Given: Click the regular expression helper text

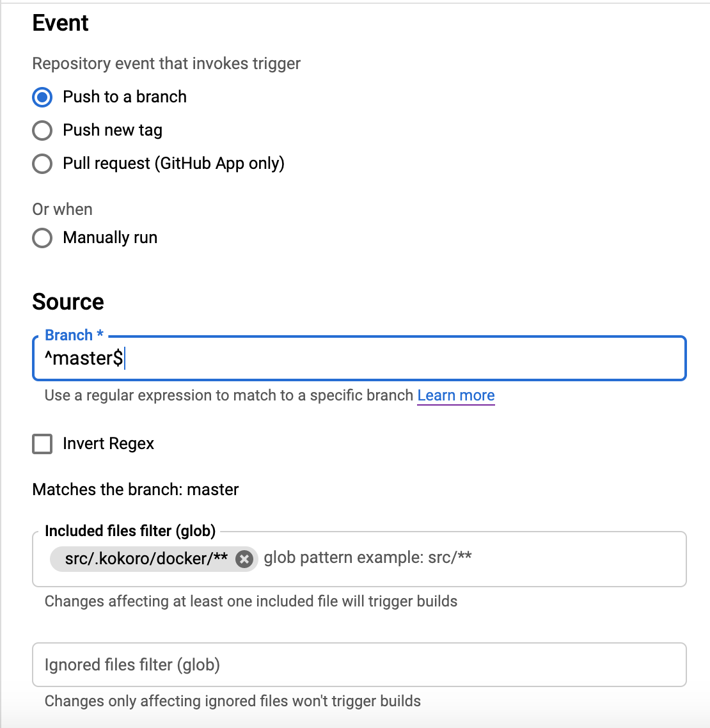Looking at the screenshot, I should click(x=229, y=395).
